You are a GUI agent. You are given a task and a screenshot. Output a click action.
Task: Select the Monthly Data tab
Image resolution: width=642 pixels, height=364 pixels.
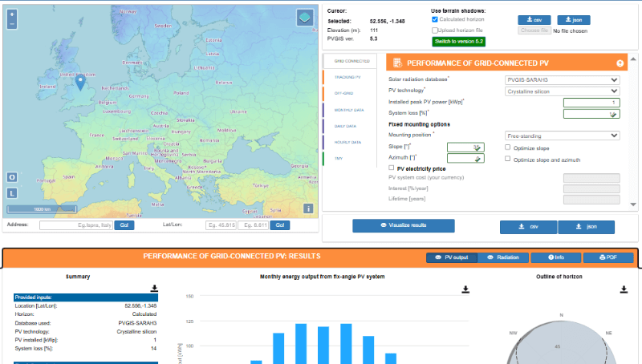click(x=347, y=110)
